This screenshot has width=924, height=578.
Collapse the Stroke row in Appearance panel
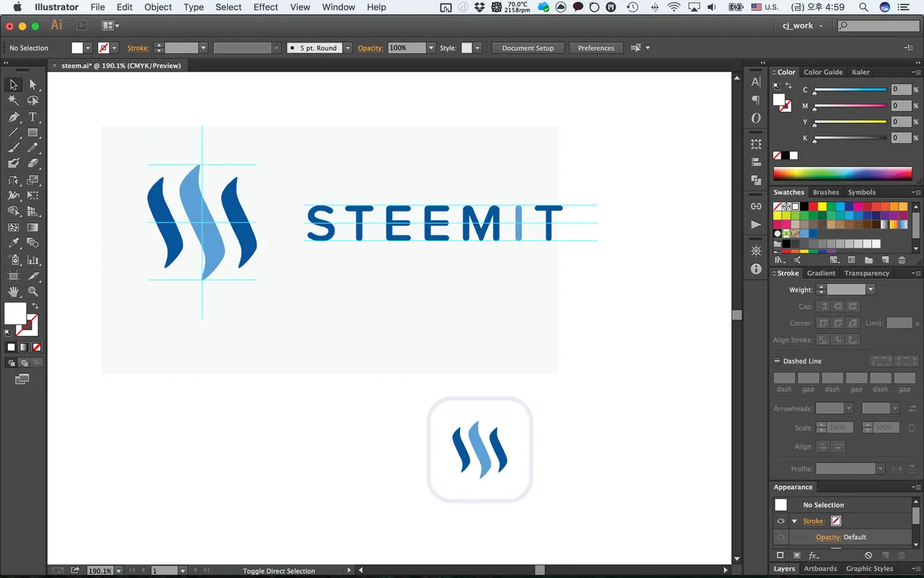click(794, 521)
